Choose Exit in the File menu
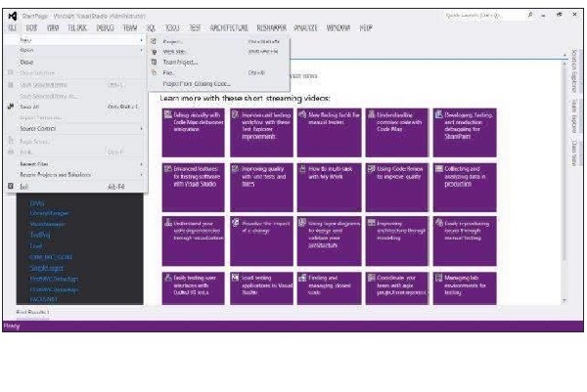Viewport: 587px width, 392px height. (76, 187)
